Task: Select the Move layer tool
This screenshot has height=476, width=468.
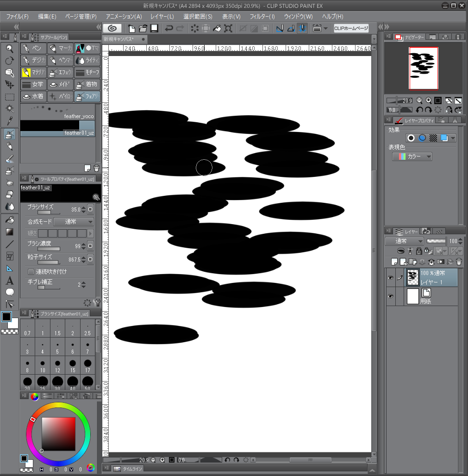Action: coord(9,85)
